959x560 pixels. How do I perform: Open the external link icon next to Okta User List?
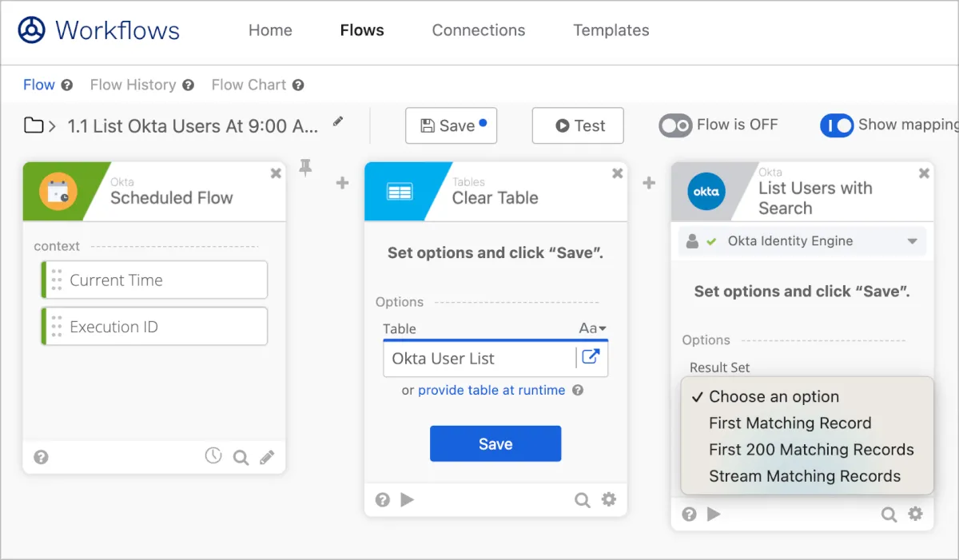coord(591,357)
